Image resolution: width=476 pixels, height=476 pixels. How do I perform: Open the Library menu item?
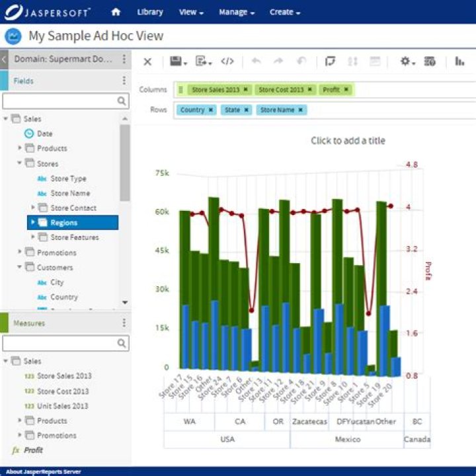(x=150, y=12)
